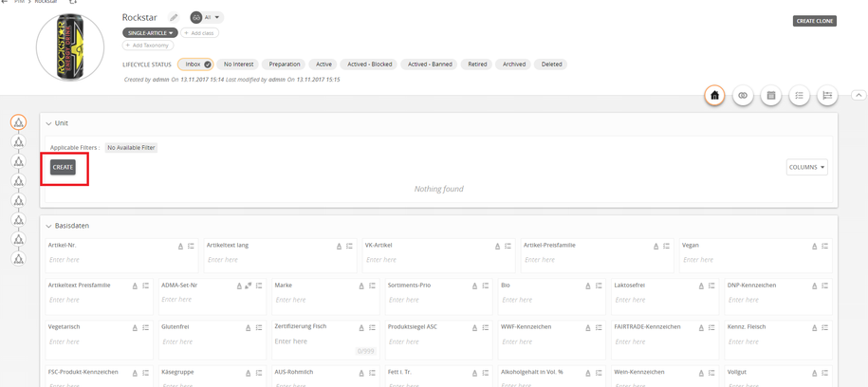868x387 pixels.
Task: Click into the Artikel-Nr. input field
Action: pos(121,260)
